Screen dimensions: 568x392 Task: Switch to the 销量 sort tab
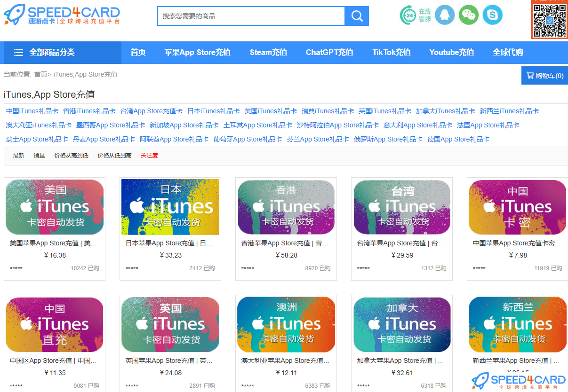click(x=39, y=155)
